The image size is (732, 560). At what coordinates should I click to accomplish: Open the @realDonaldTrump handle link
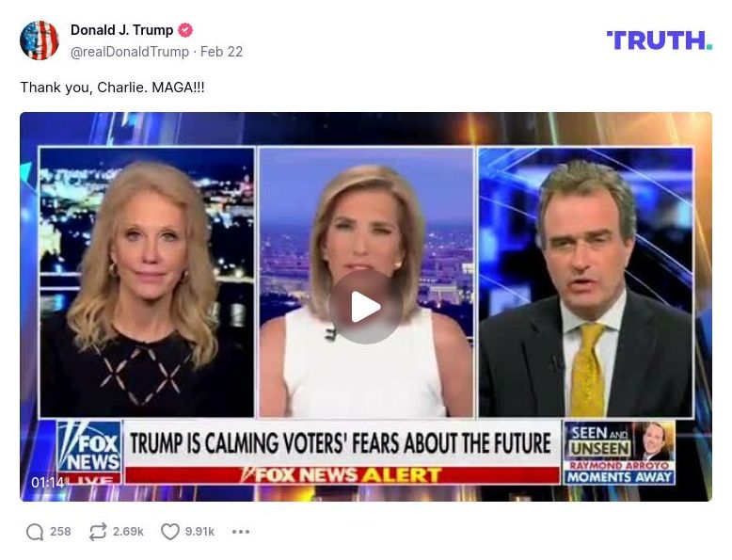(130, 52)
